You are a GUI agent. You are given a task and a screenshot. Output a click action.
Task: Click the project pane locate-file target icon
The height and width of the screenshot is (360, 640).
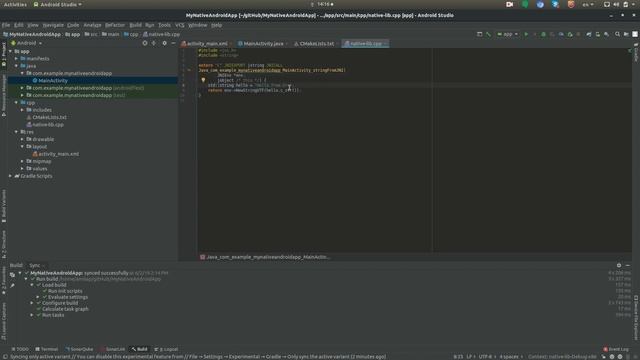(145, 43)
